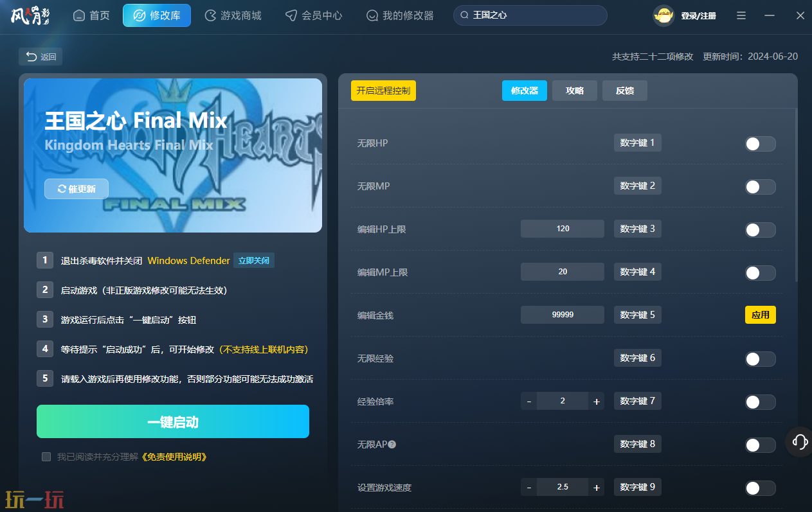Viewport: 812px width, 512px height.
Task: Go to 首页 home tab
Action: [91, 15]
